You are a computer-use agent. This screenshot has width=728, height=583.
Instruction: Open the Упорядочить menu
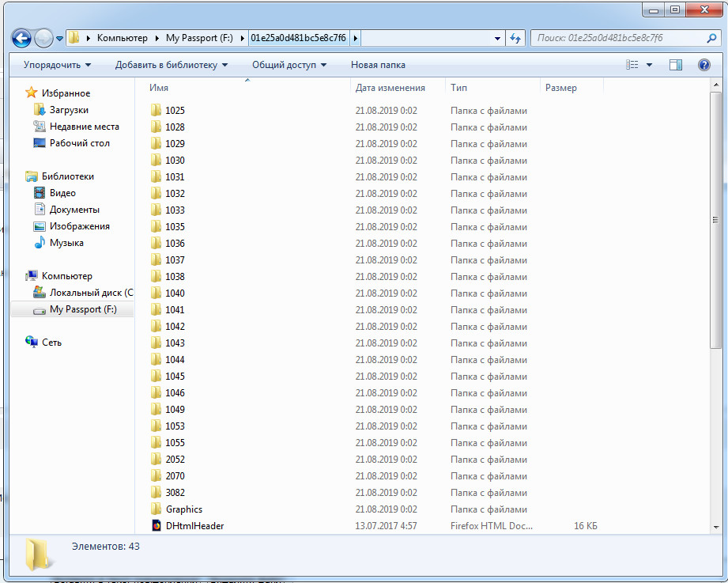point(57,65)
